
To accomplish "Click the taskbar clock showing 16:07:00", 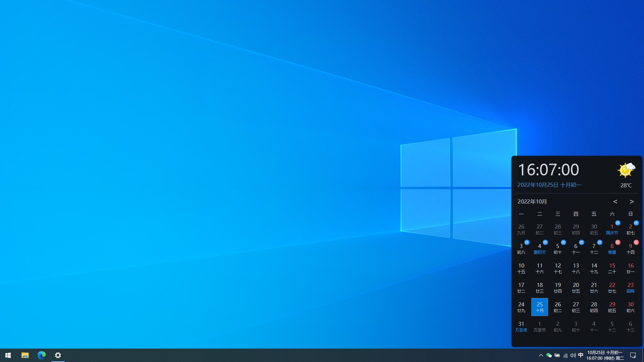I will click(605, 355).
